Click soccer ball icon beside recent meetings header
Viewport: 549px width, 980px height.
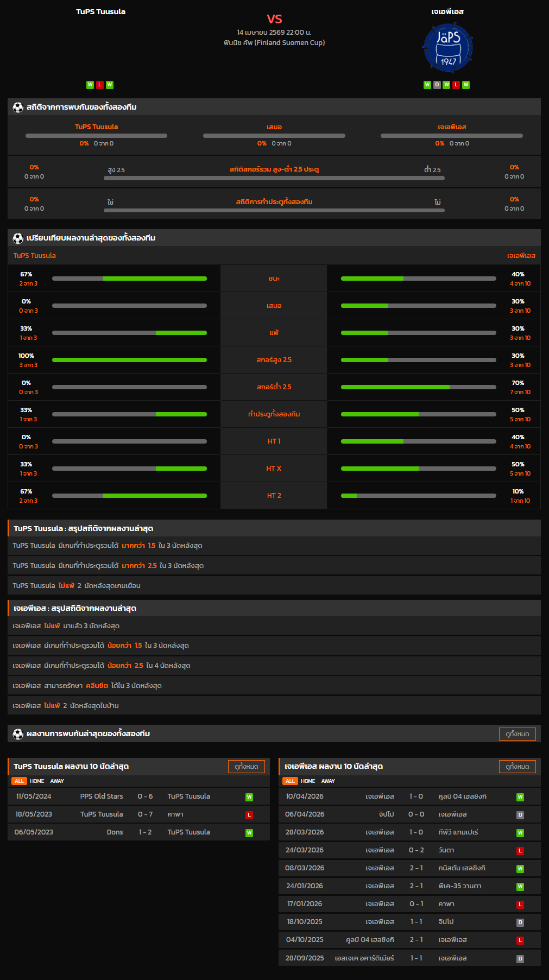click(18, 734)
